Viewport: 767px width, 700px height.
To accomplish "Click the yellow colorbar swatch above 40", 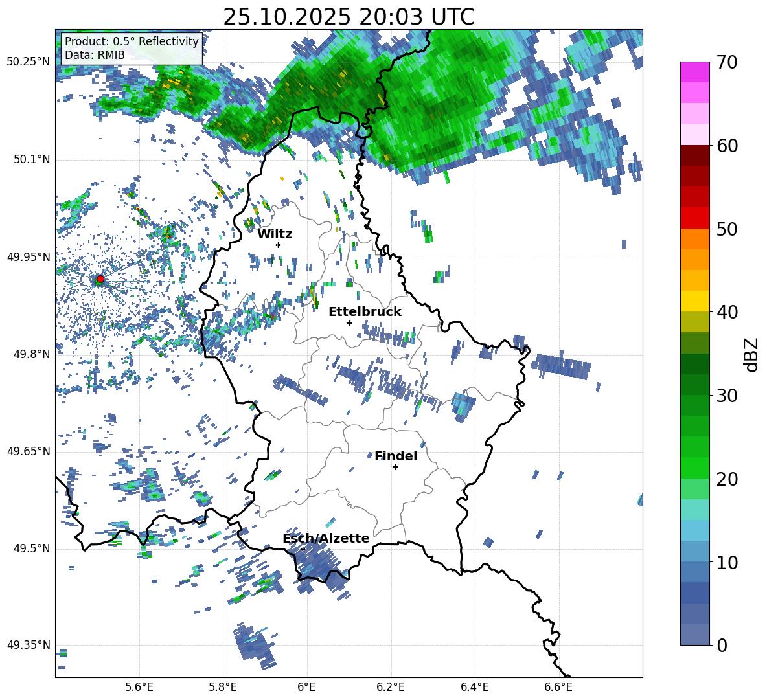I will tap(694, 301).
